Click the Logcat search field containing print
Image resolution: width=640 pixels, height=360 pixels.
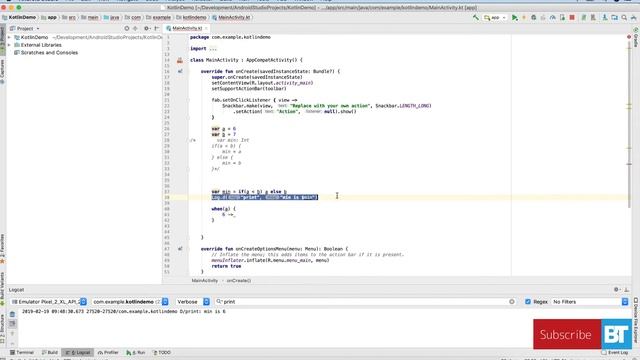(x=364, y=302)
